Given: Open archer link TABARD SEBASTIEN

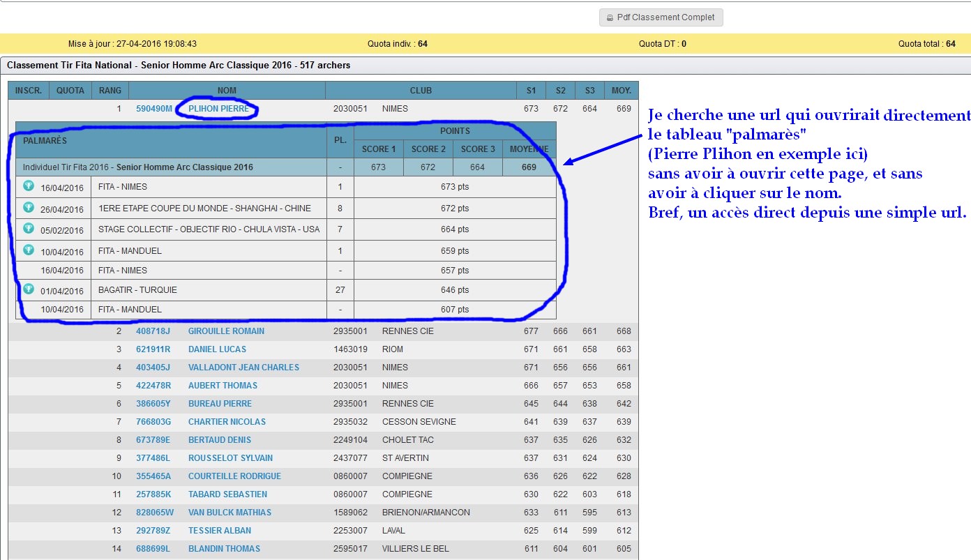Looking at the screenshot, I should [227, 494].
